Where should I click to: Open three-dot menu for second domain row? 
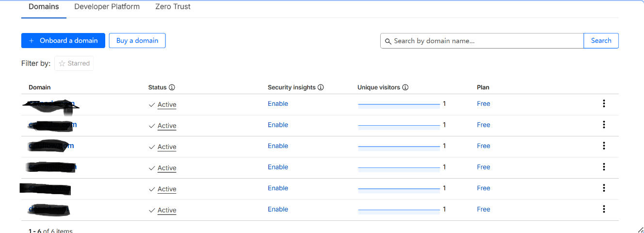pyautogui.click(x=604, y=125)
